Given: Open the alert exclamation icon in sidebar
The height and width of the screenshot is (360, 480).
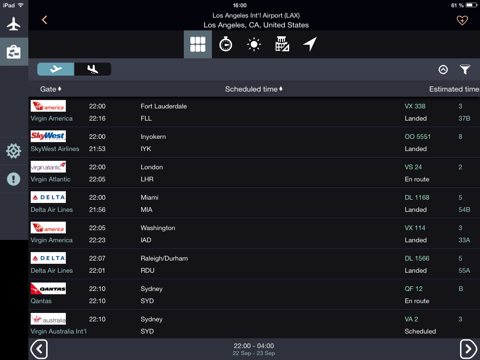Looking at the screenshot, I should (13, 179).
